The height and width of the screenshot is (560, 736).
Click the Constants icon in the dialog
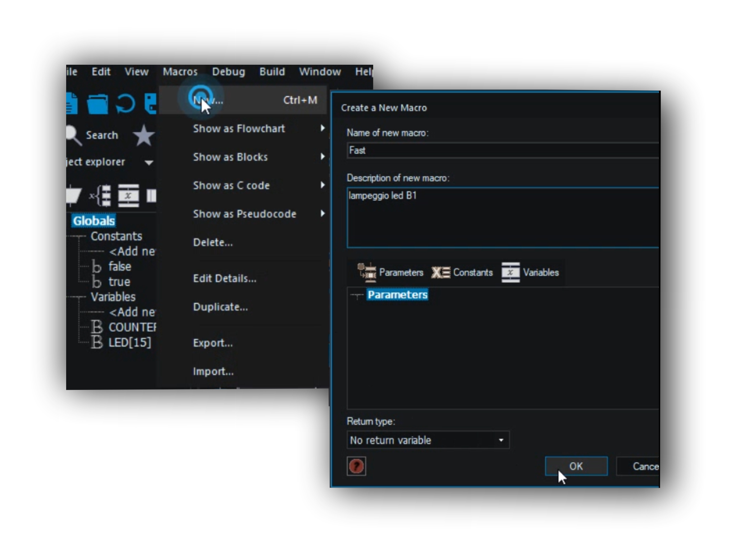pos(440,273)
